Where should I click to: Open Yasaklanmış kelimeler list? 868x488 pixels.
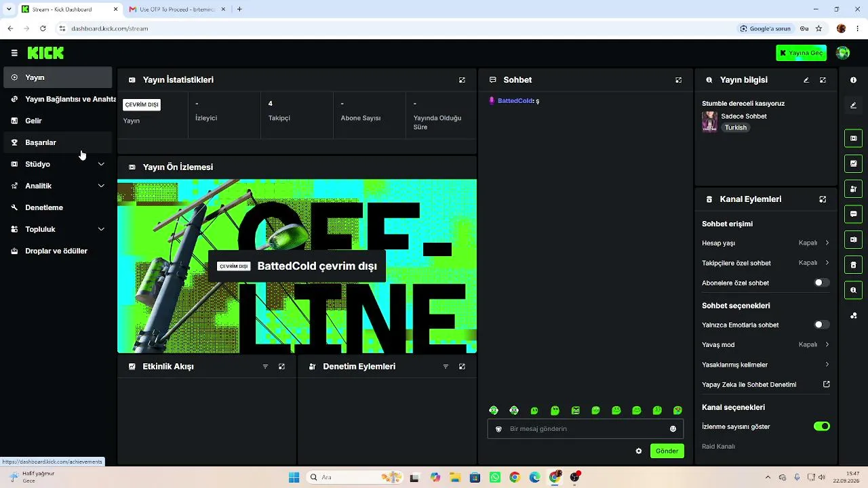[766, 365]
